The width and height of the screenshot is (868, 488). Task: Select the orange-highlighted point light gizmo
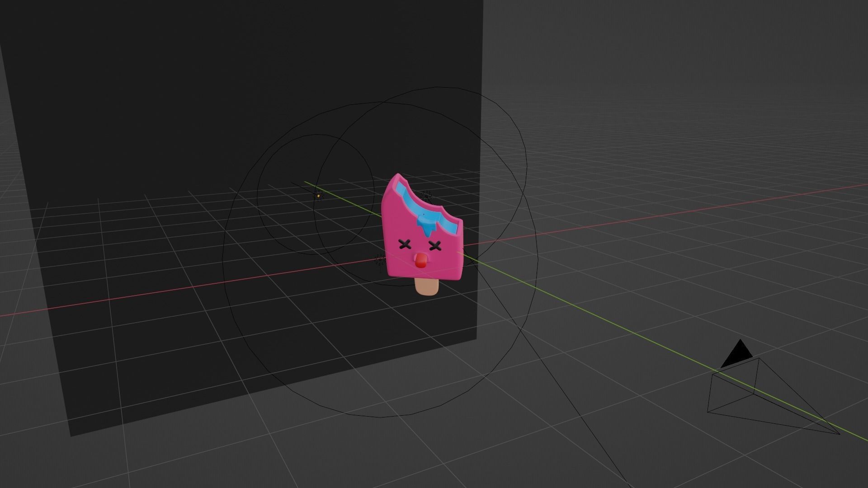tap(318, 196)
